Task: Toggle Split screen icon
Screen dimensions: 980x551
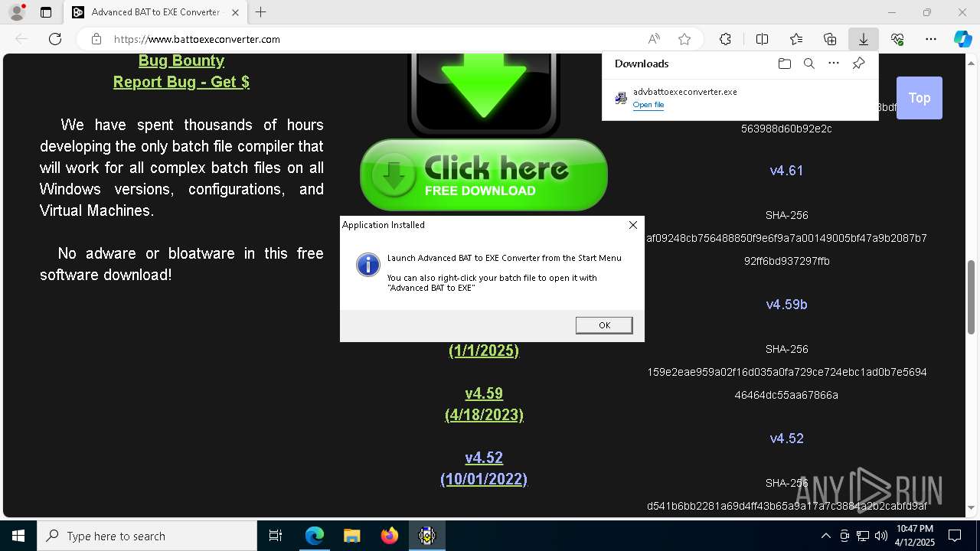Action: tap(762, 39)
